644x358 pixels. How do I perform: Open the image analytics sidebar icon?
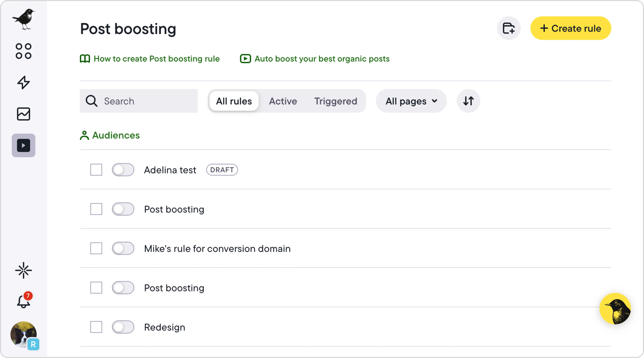(x=24, y=114)
